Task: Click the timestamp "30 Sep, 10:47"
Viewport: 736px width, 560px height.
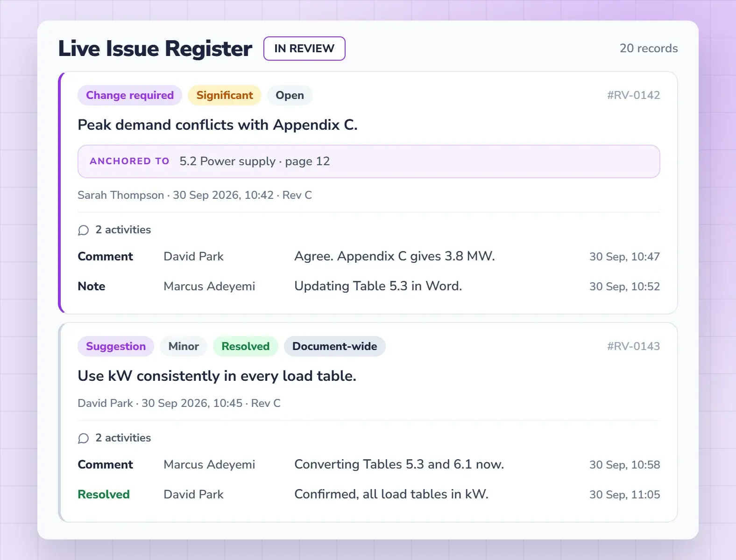Action: tap(624, 257)
